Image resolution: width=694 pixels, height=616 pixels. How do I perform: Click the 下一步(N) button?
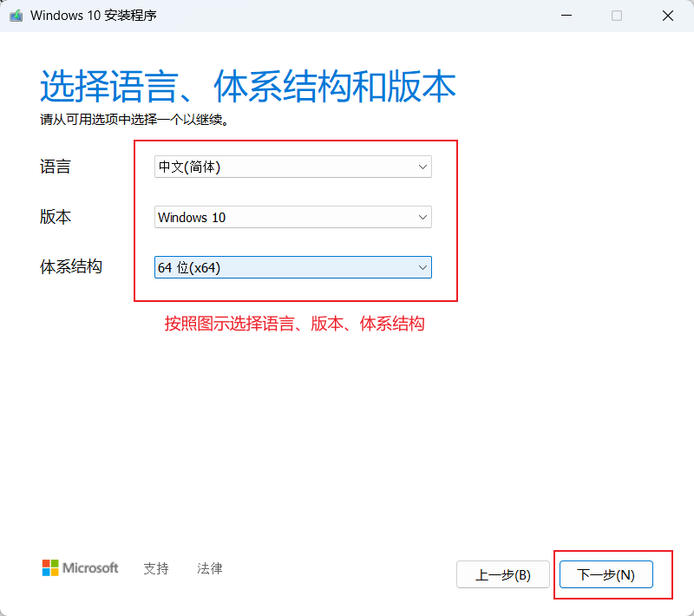coord(606,574)
